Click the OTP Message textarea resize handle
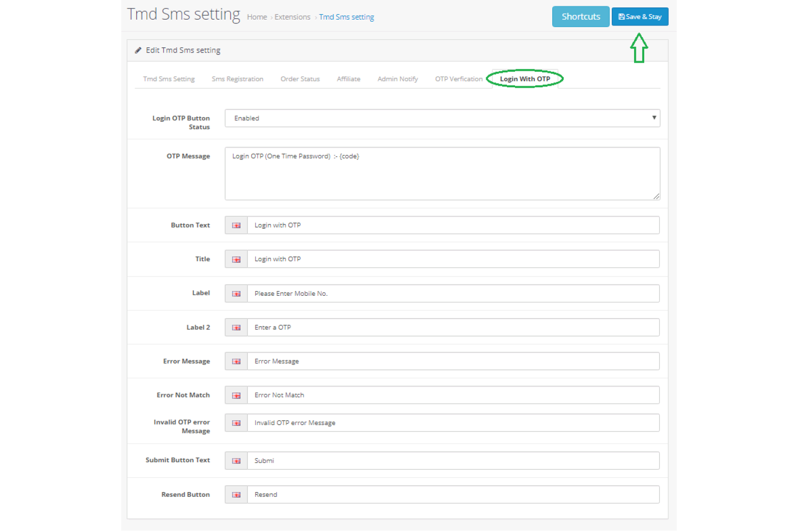Image resolution: width=798 pixels, height=532 pixels. coord(656,196)
